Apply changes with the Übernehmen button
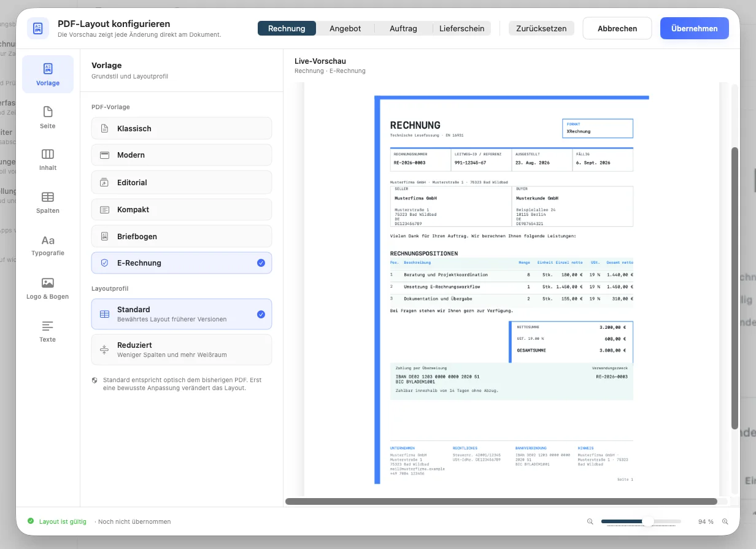 click(695, 28)
